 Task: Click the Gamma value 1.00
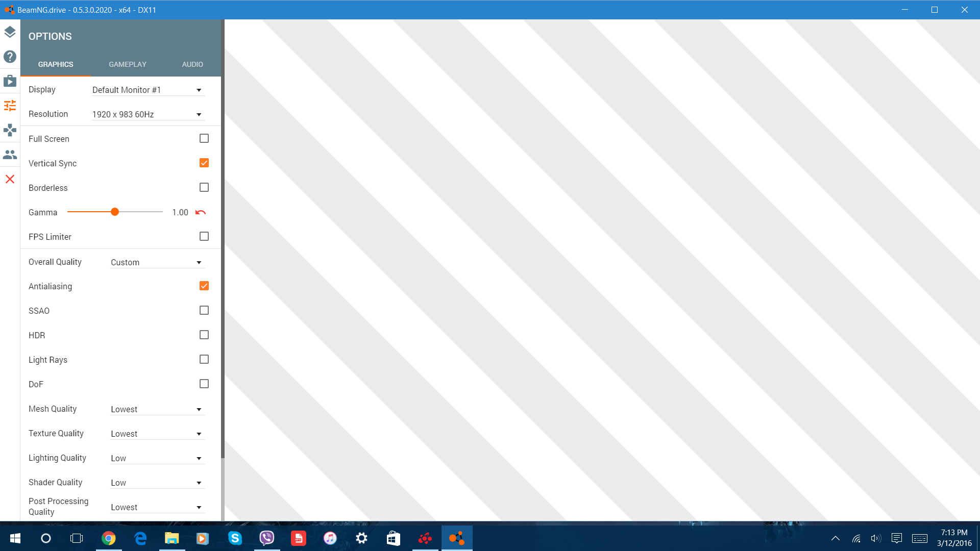(x=180, y=212)
